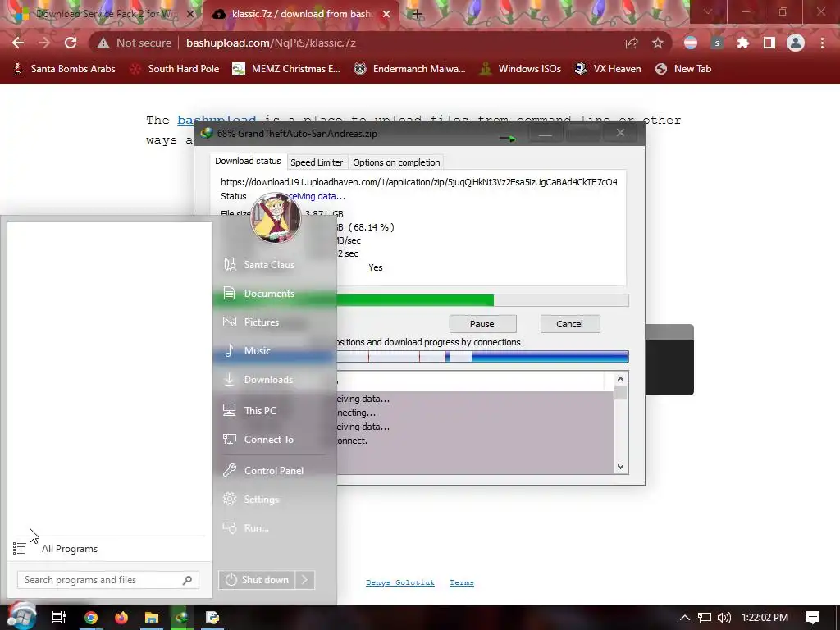Open the Endermanch Malware bookmark
Image resolution: width=840 pixels, height=630 pixels.
click(x=410, y=69)
